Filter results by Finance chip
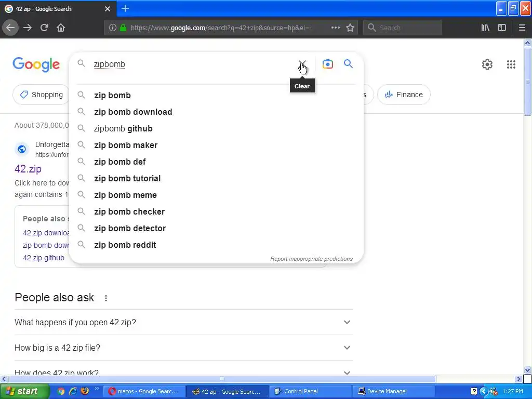Image resolution: width=532 pixels, height=399 pixels. (404, 95)
